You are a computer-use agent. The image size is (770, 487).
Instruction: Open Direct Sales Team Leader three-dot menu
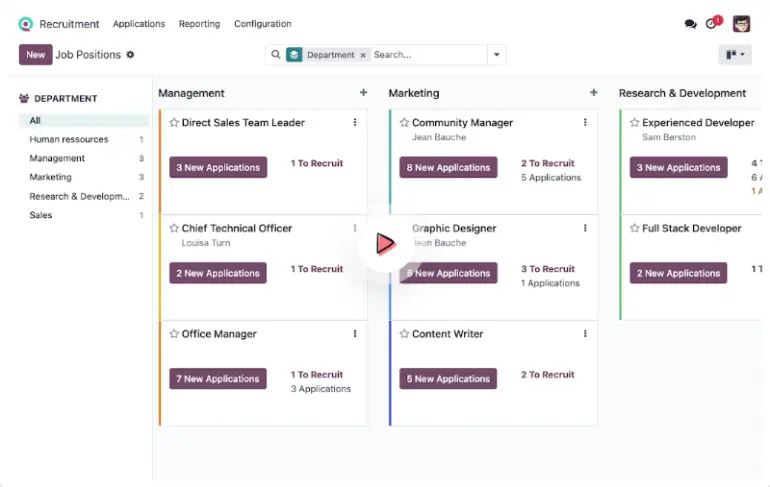355,123
